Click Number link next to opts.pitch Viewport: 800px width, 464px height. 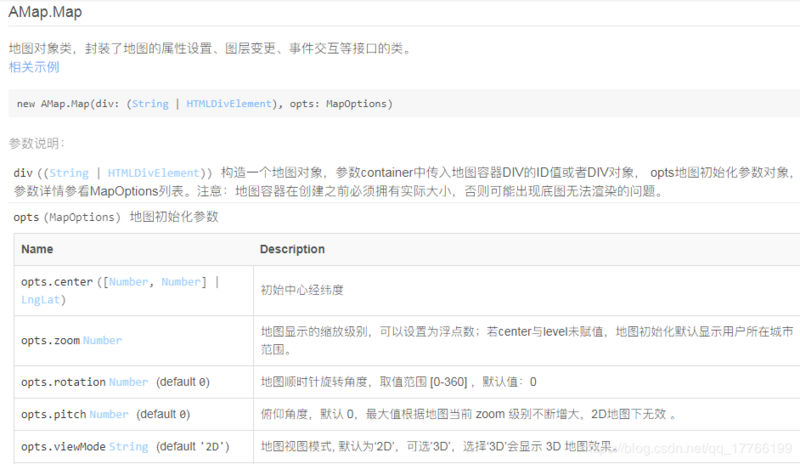pos(109,414)
